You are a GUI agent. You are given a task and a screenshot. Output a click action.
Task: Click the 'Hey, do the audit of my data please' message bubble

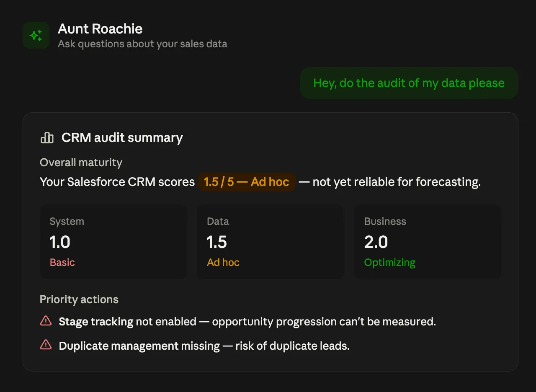coord(409,83)
